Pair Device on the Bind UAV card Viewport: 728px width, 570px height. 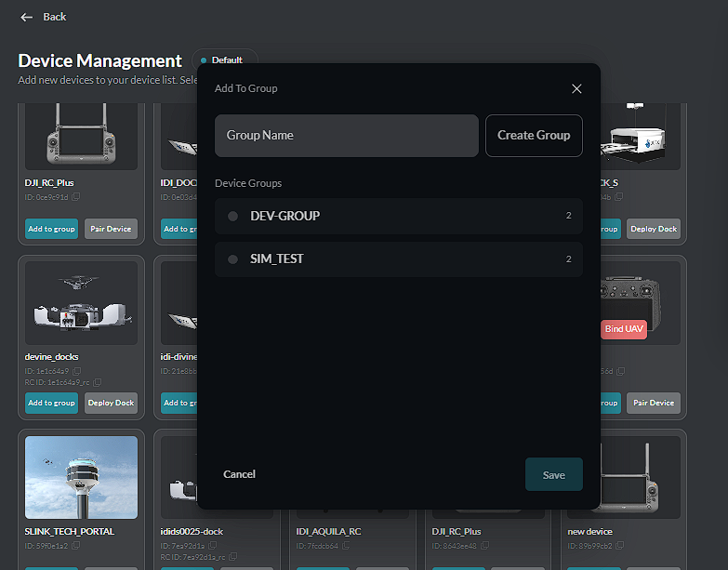pyautogui.click(x=654, y=403)
